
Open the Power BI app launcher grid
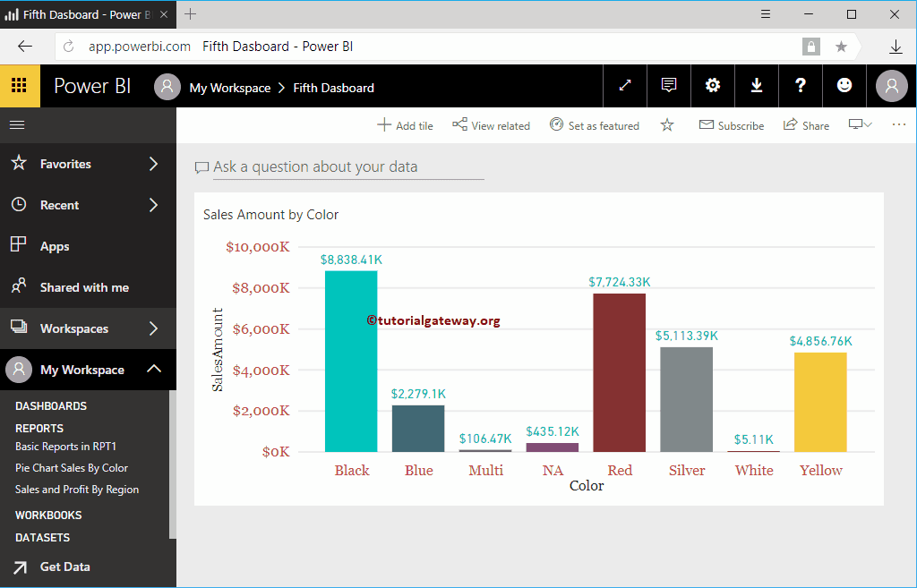click(20, 86)
